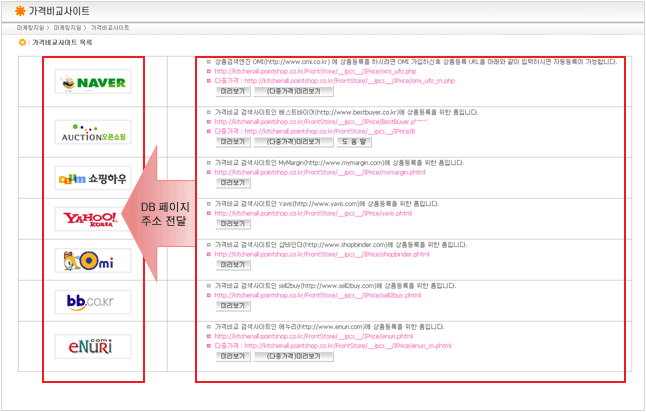Open the enuri_m.phtml multi-price link
Image resolution: width=646 pixels, height=412 pixels.
(x=333, y=346)
